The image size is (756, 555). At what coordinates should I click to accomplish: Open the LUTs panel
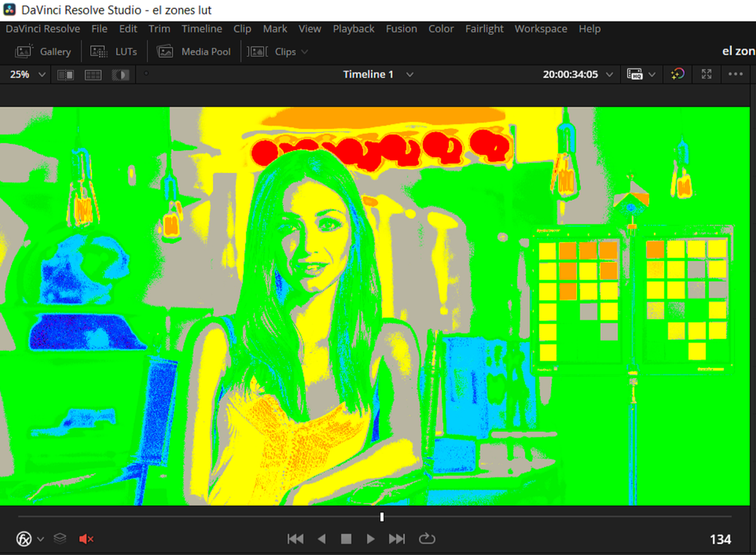point(114,51)
